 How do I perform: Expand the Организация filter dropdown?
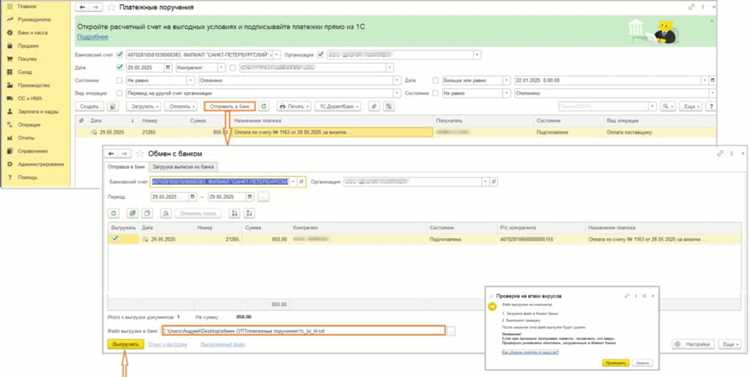477,55
